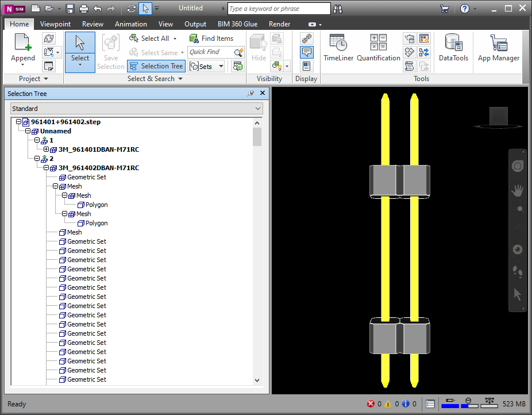
Task: Toggle the Quick Properties display
Action: [x=307, y=52]
